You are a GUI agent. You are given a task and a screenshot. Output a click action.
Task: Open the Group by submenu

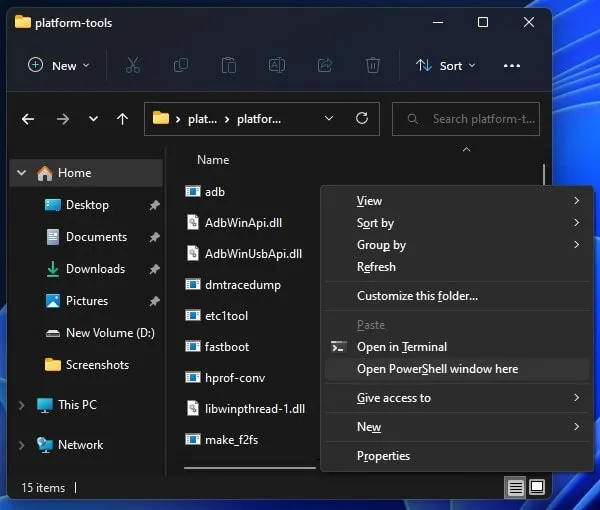coord(457,245)
